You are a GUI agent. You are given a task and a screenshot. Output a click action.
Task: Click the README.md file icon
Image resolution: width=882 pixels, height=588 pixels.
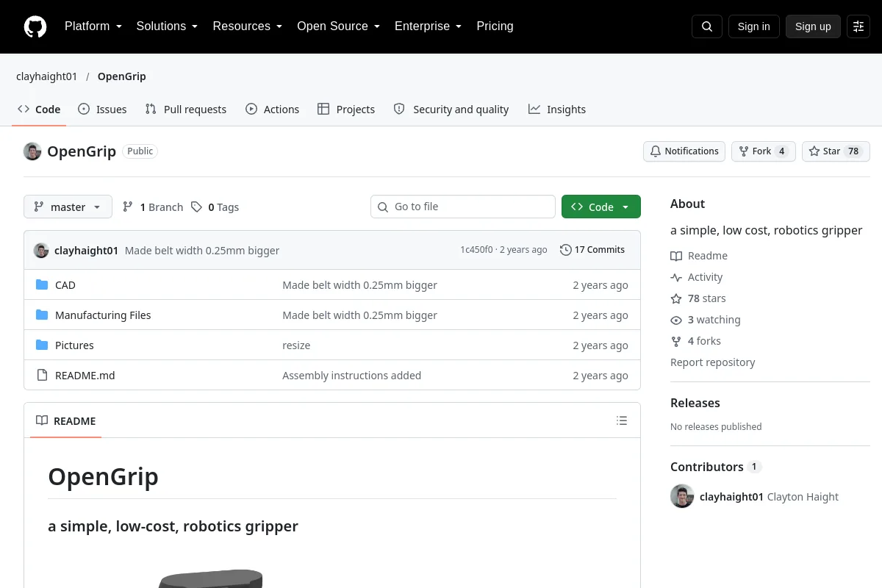[x=42, y=376]
